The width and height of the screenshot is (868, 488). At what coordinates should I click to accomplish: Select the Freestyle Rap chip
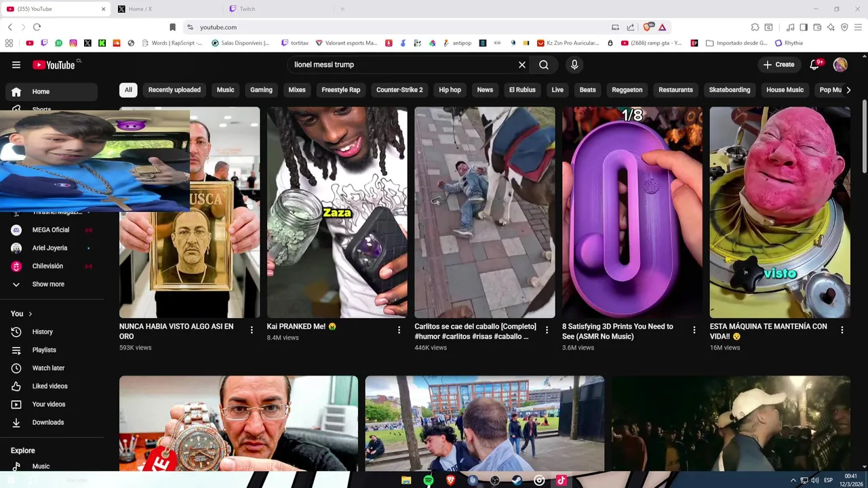(340, 90)
